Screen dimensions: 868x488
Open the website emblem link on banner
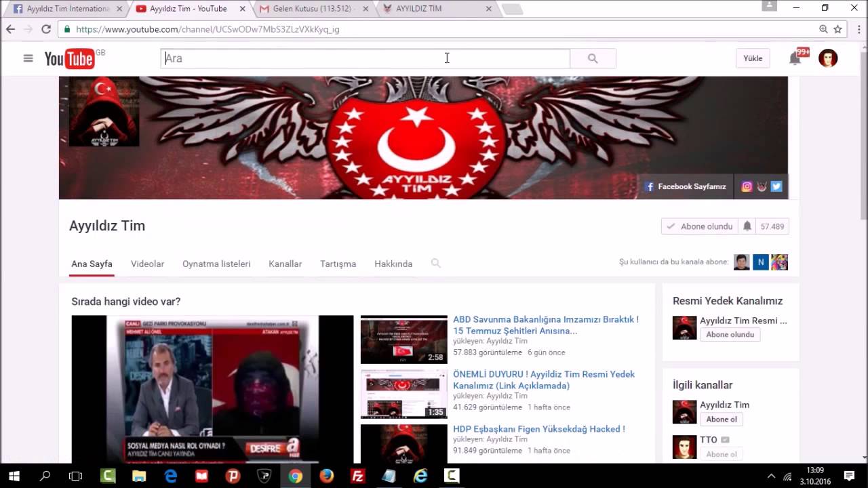tap(762, 186)
